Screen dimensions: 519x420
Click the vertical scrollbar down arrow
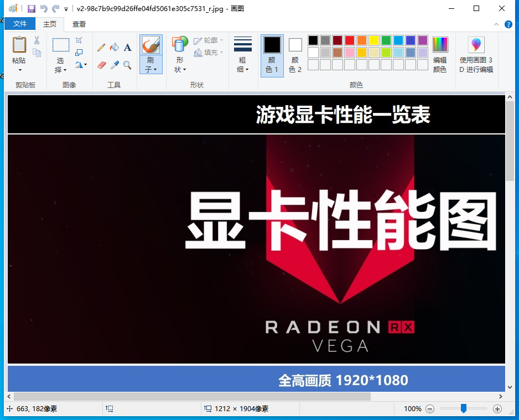[510, 387]
